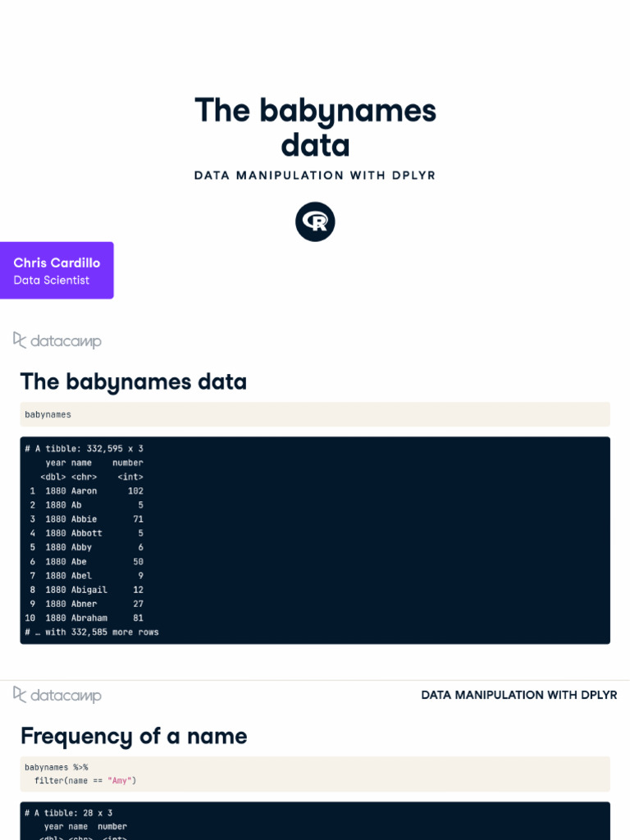Click the 'with 332,585 more rows' footer line
The width and height of the screenshot is (630, 840).
(92, 632)
